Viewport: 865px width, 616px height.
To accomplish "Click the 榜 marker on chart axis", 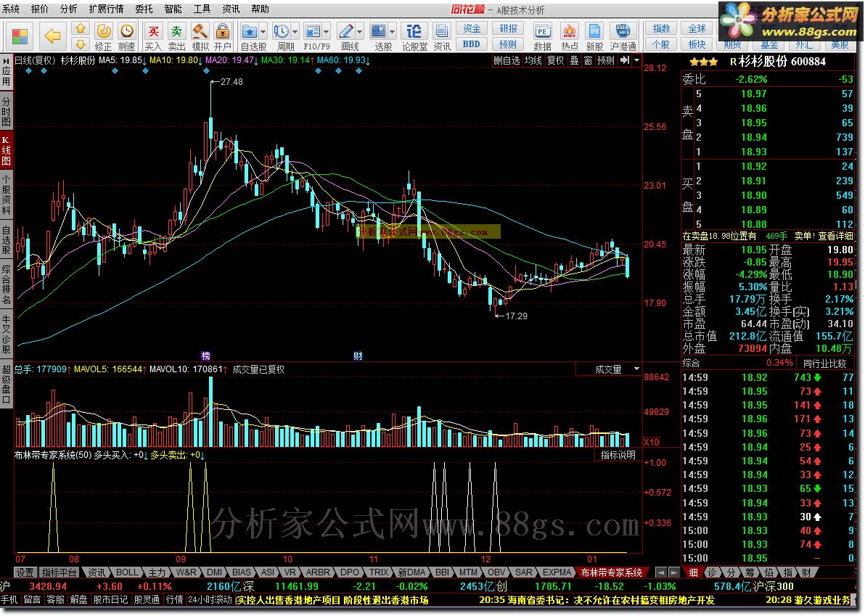I will click(206, 356).
